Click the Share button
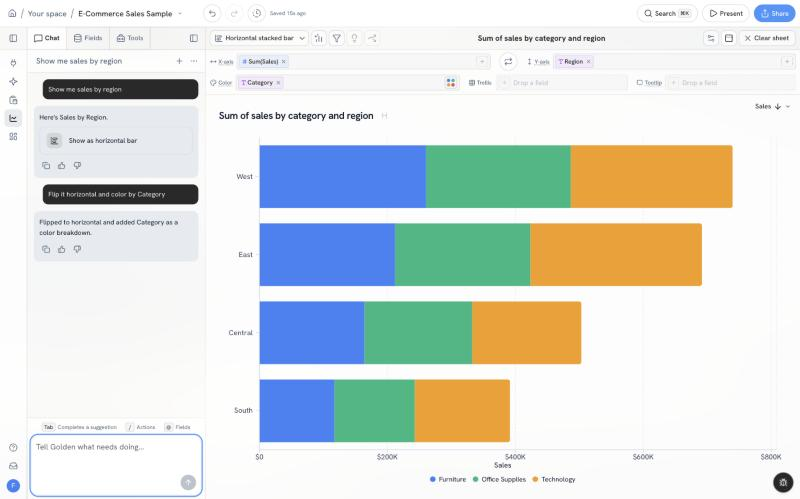The image size is (800, 499). point(774,13)
